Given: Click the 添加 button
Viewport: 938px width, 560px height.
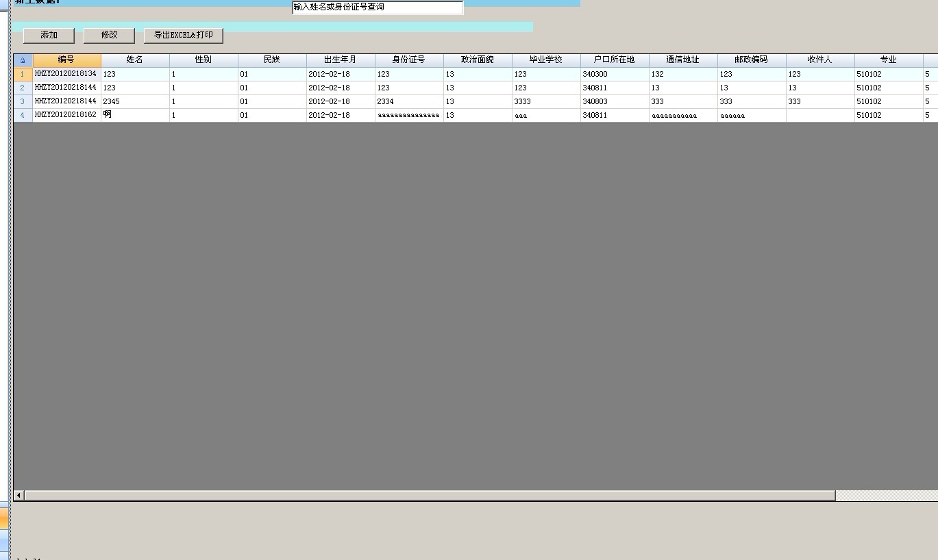Looking at the screenshot, I should pyautogui.click(x=49, y=35).
